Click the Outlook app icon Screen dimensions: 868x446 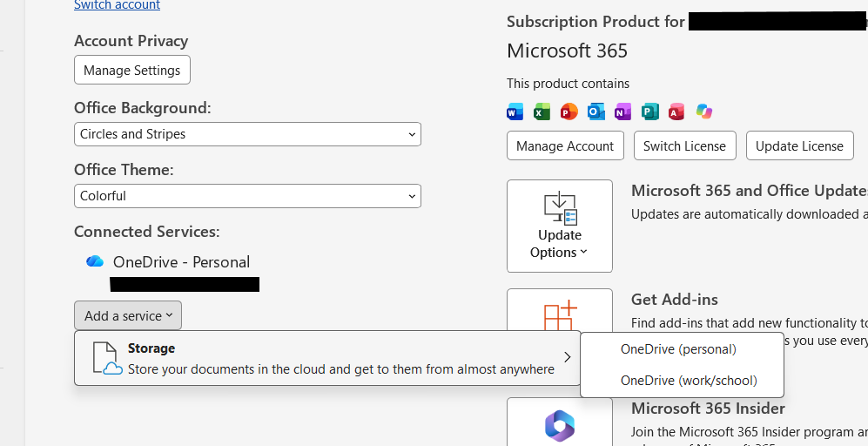[x=595, y=111]
